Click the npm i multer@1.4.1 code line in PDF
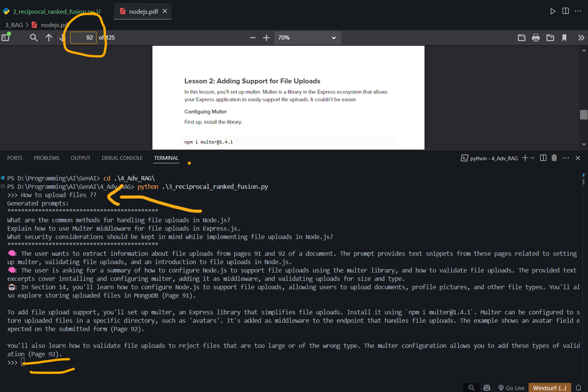This screenshot has height=392, width=588. point(208,142)
